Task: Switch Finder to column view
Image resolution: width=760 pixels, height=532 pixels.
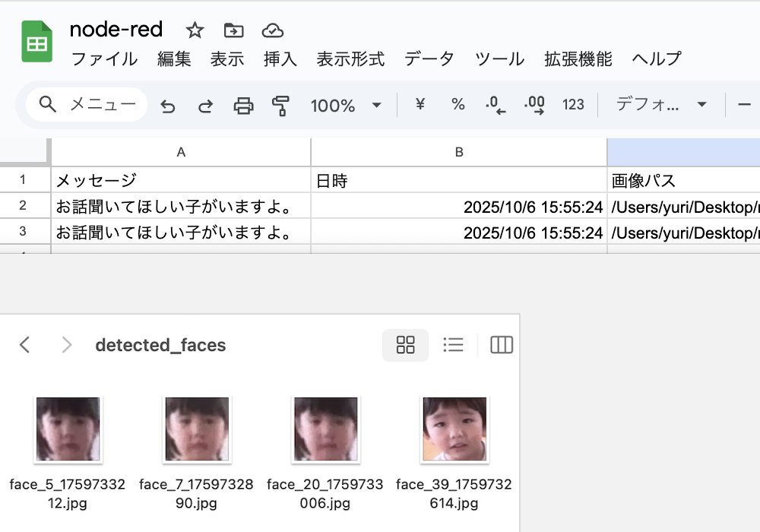Action: pyautogui.click(x=502, y=345)
